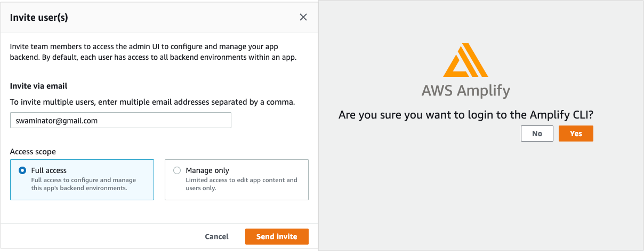Close the Invite user(s) dialog
This screenshot has width=644, height=251.
(x=303, y=17)
